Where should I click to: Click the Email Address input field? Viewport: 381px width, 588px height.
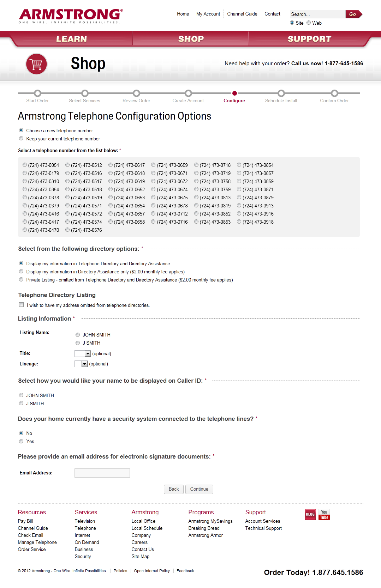pos(102,473)
